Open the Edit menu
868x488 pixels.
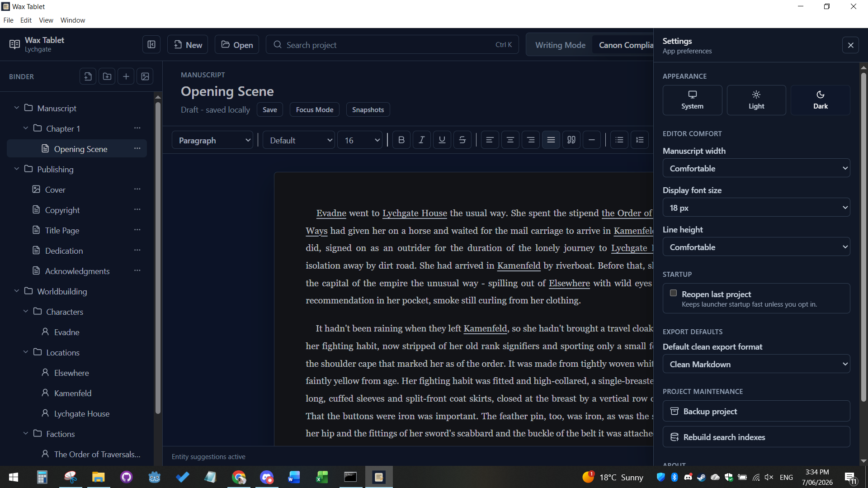tap(26, 20)
